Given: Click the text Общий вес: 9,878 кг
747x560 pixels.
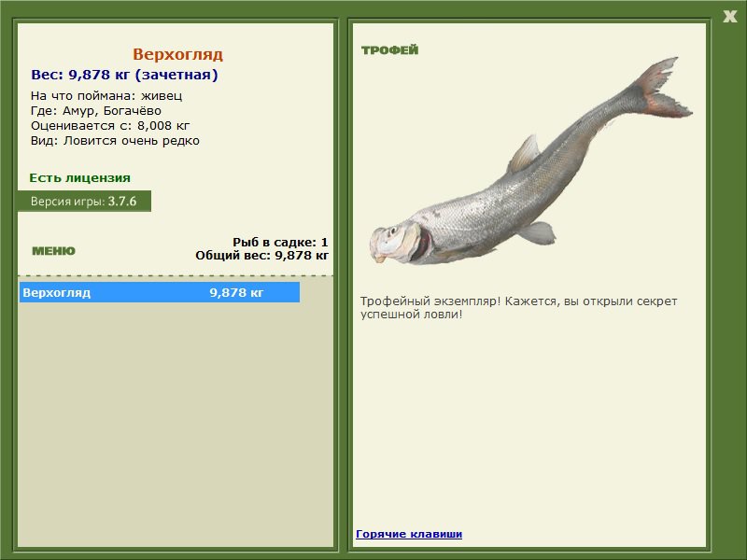Looking at the screenshot, I should [x=262, y=256].
